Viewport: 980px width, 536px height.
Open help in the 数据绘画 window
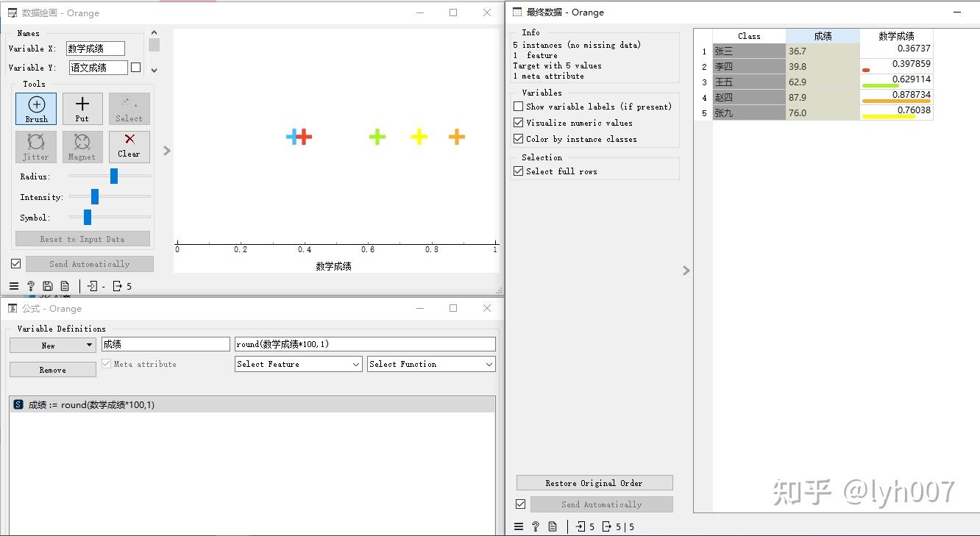pyautogui.click(x=30, y=286)
